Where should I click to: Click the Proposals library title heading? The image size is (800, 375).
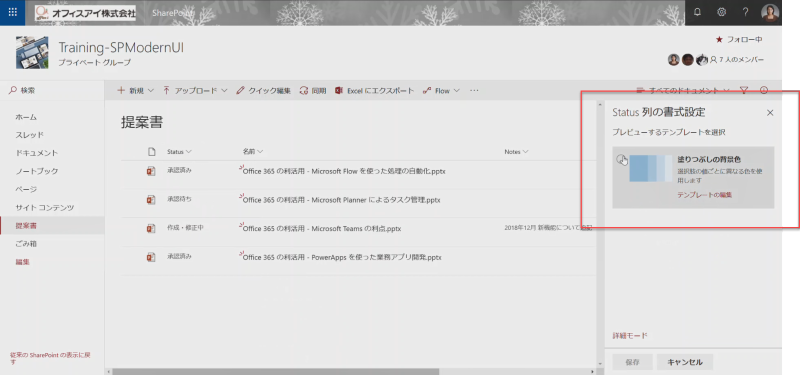tap(142, 122)
